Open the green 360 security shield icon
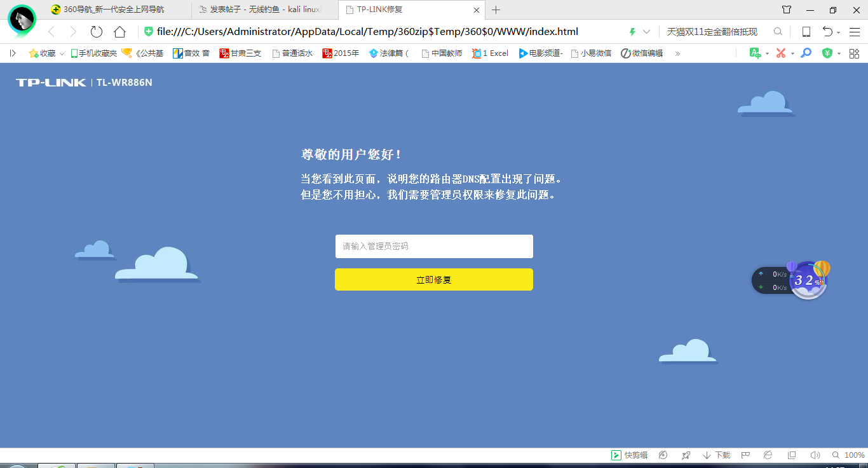The width and height of the screenshot is (868, 468). 828,53
